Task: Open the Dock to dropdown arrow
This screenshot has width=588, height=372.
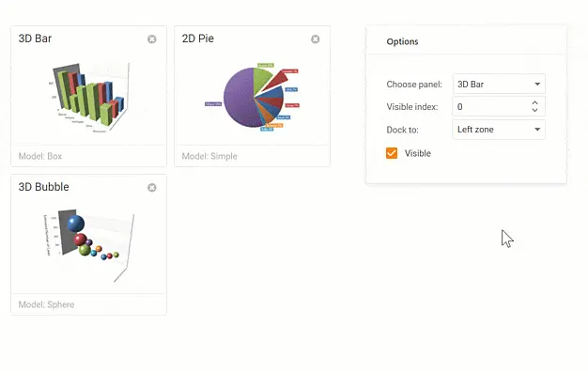Action: pyautogui.click(x=537, y=130)
